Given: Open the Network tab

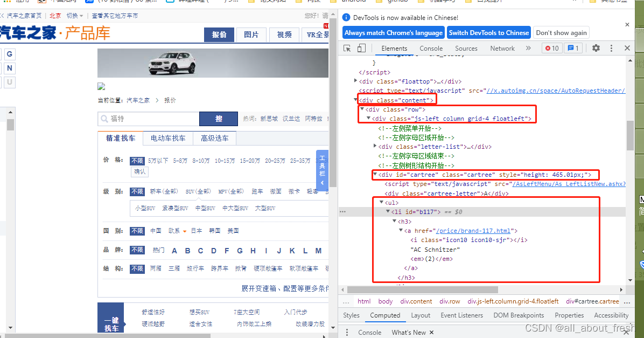Looking at the screenshot, I should click(502, 48).
